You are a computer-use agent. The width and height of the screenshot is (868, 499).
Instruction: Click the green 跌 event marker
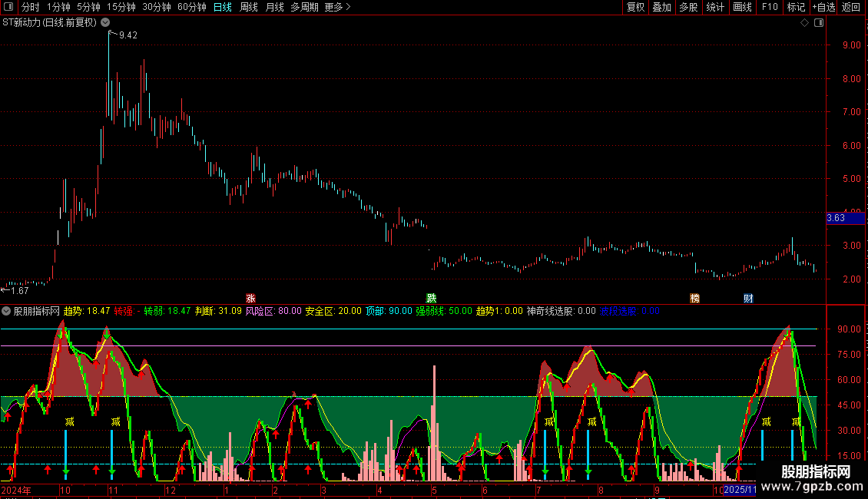(432, 298)
